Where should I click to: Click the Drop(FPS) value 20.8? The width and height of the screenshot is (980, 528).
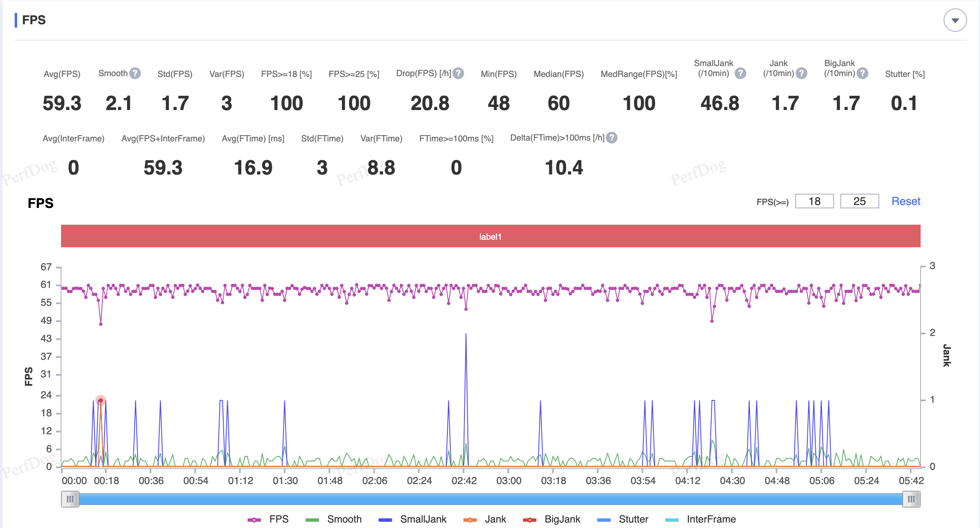pyautogui.click(x=430, y=103)
